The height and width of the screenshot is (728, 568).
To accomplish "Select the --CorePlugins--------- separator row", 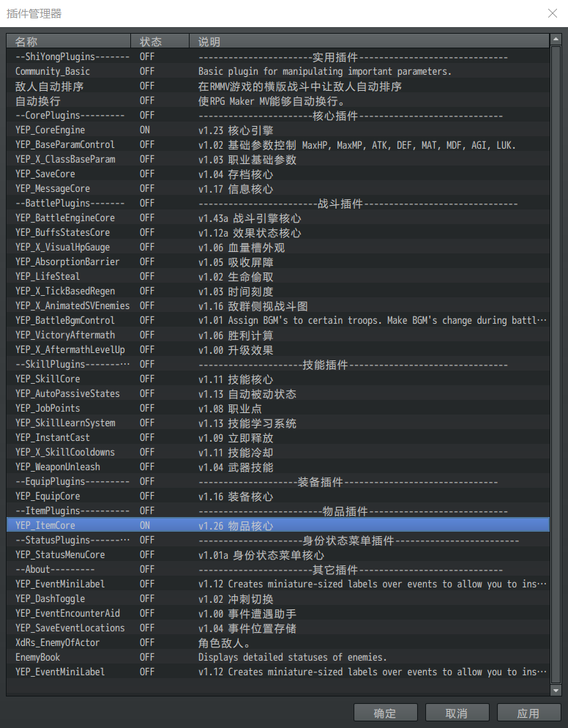I will [278, 116].
